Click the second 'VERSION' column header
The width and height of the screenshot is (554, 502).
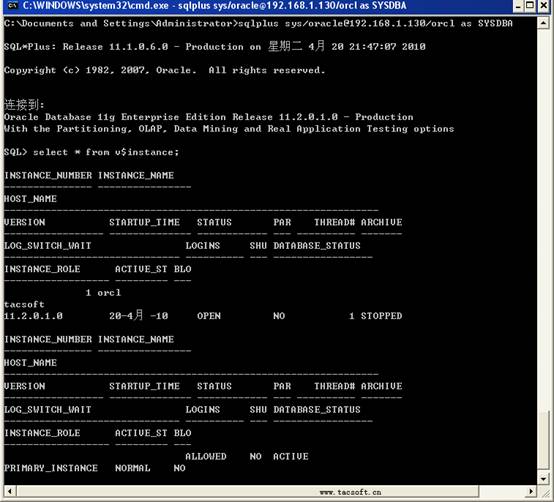24,386
